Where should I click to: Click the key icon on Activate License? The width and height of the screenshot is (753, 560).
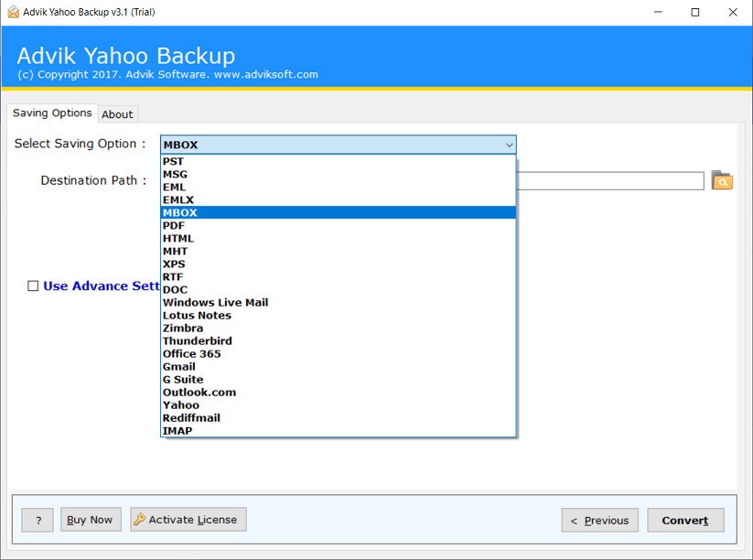pyautogui.click(x=140, y=519)
